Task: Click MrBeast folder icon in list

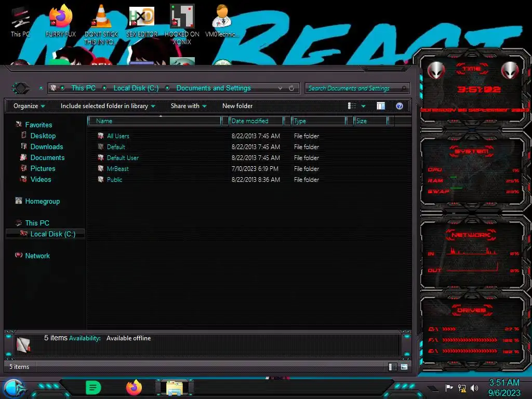Action: 101,169
